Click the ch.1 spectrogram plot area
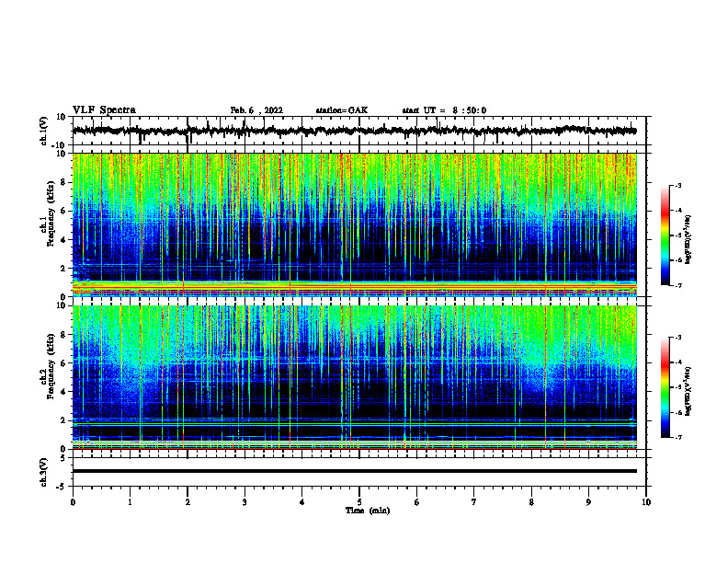Viewport: 728px width, 563px height. [354, 224]
